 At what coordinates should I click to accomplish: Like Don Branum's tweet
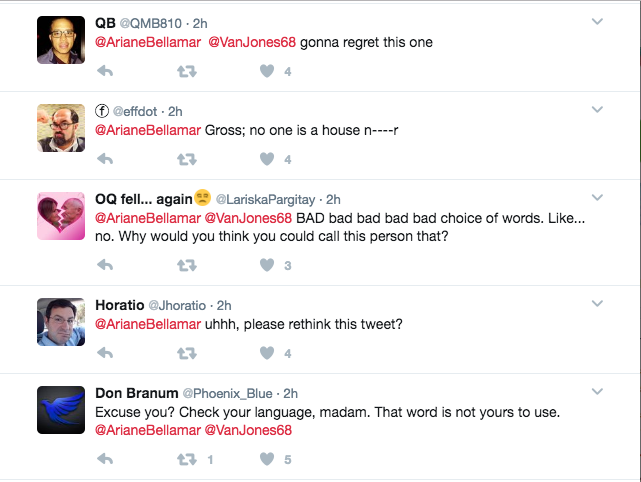(x=267, y=459)
